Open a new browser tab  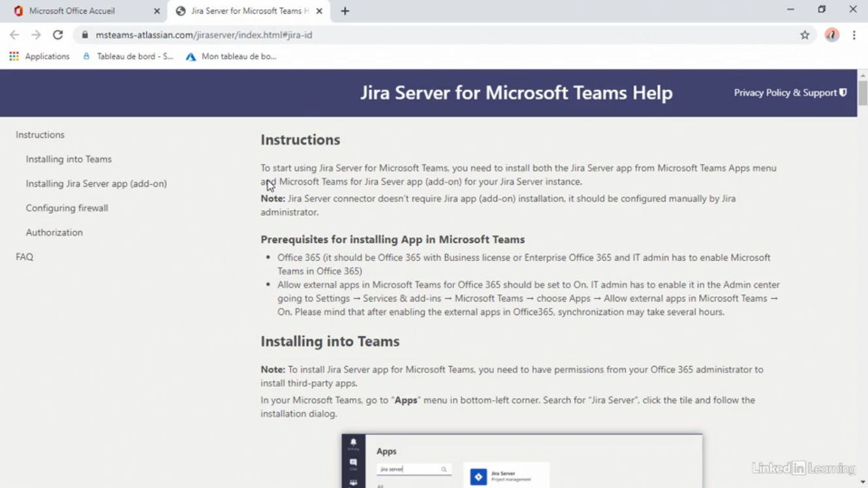pyautogui.click(x=345, y=11)
